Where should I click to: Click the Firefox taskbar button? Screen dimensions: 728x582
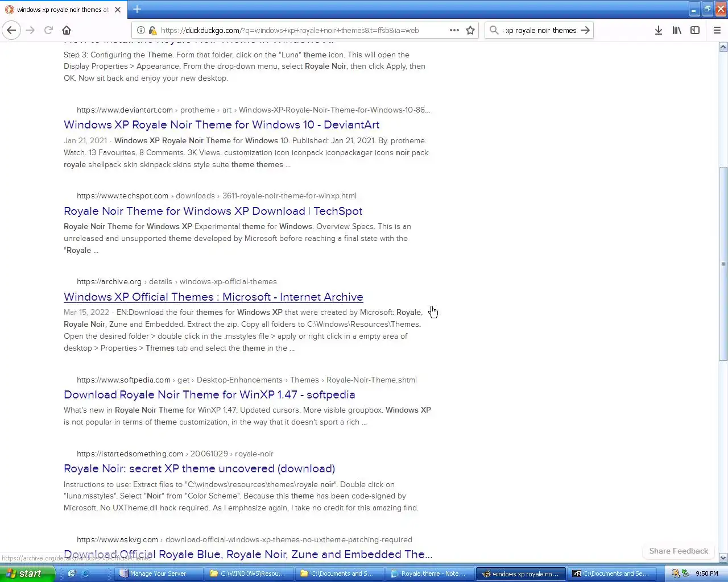coord(521,573)
